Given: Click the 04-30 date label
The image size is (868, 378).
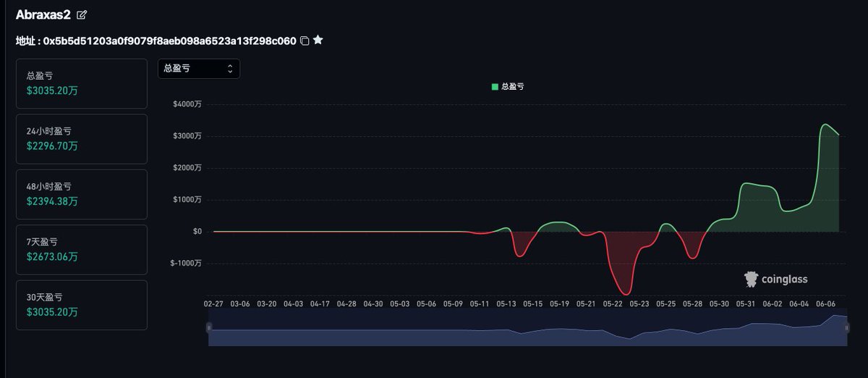Looking at the screenshot, I should click(x=373, y=304).
